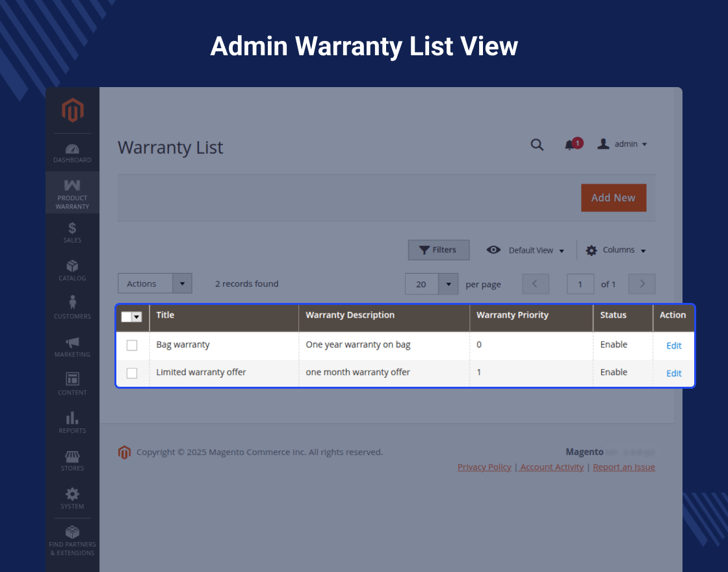Go to the previous page
Screen dimensions: 728x572
tap(536, 283)
